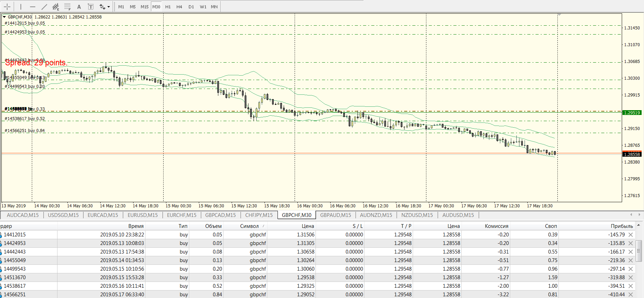
Task: Select the Text tool (A icon)
Action: [79, 7]
